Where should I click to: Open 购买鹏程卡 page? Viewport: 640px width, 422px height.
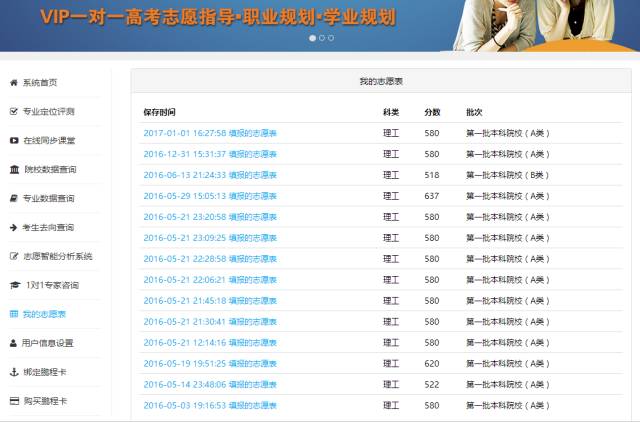coord(45,401)
